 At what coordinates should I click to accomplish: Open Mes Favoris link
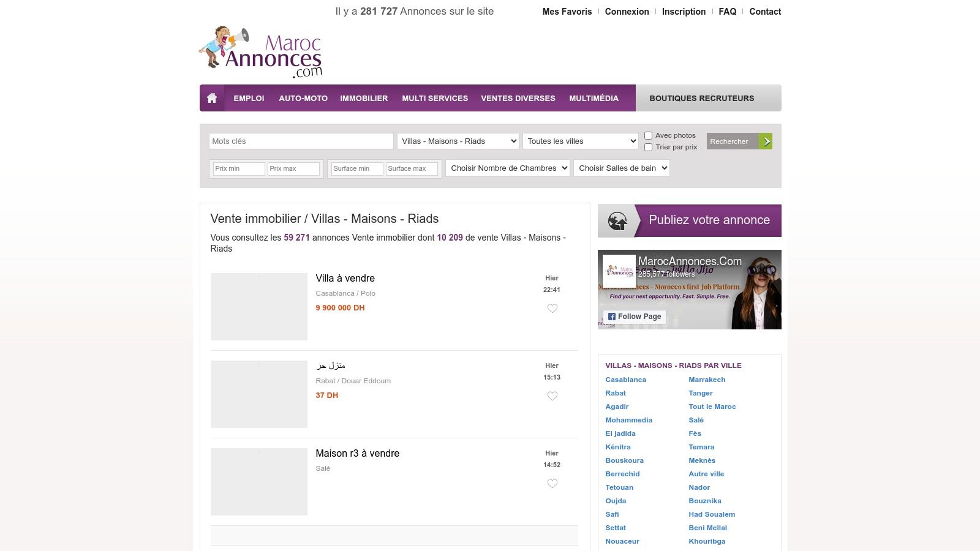tap(567, 12)
